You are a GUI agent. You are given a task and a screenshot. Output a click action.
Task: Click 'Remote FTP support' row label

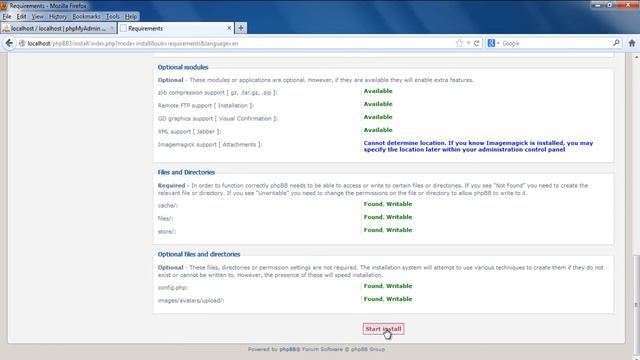pos(206,105)
